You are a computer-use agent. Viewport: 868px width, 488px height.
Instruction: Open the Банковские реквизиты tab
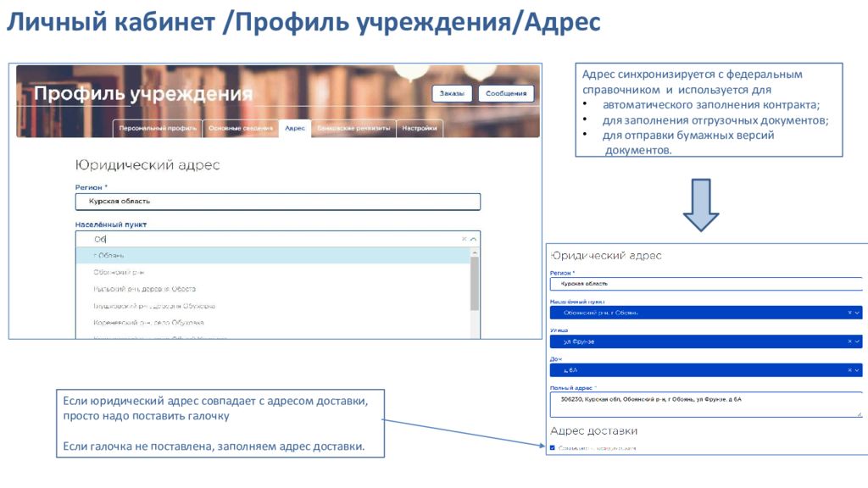point(353,129)
